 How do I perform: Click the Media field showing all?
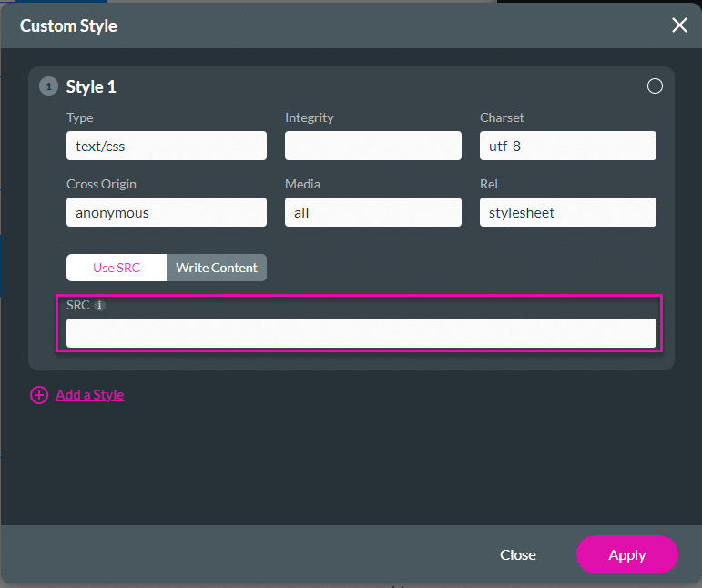[373, 212]
